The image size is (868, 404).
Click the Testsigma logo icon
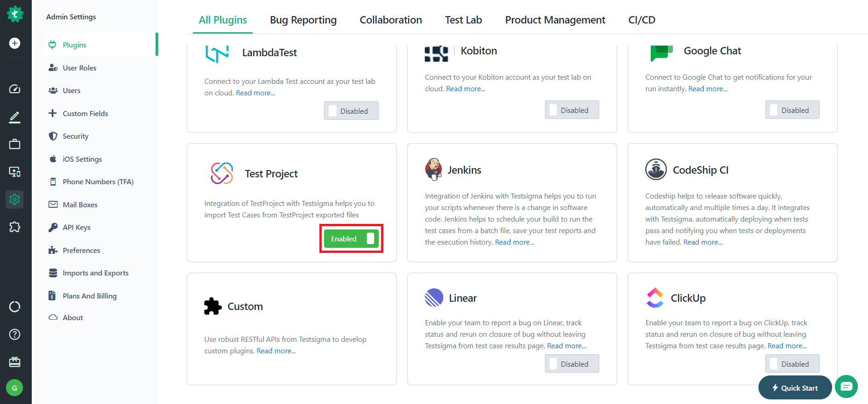pyautogui.click(x=15, y=14)
